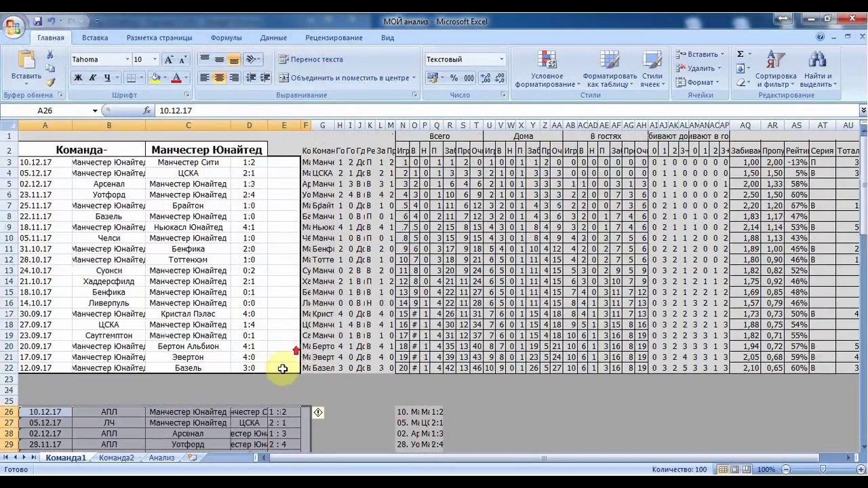Open Excel help question mark
Viewport: 868px width, 488px height.
pos(821,37)
